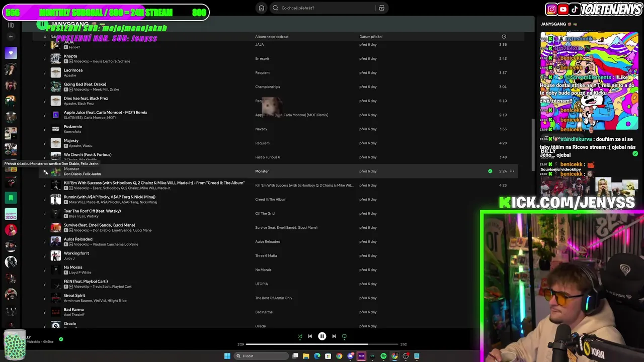Viewport: 644px width, 362px height.
Task: Select the song "No Morals"
Action: click(x=73, y=267)
